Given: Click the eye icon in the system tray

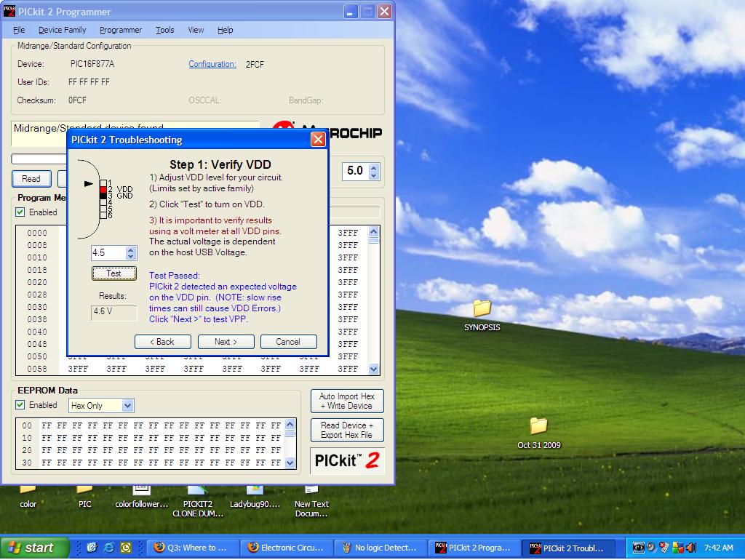Looking at the screenshot, I should pyautogui.click(x=639, y=548).
